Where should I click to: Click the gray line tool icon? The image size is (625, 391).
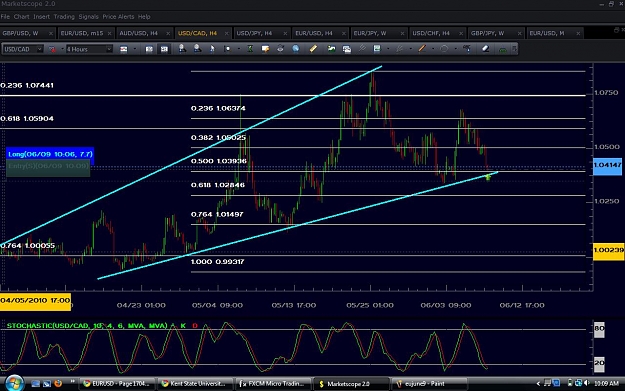[x=399, y=49]
